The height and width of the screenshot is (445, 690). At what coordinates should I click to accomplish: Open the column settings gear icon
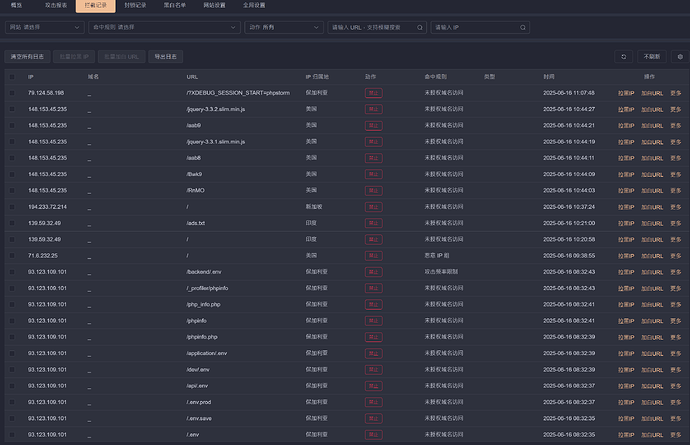680,57
